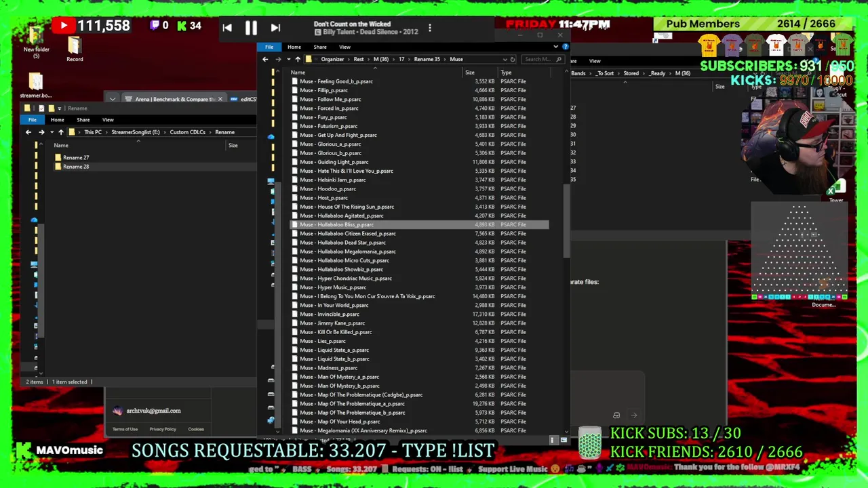Open 'Record' desktop folder icon
The image size is (868, 488).
point(75,49)
